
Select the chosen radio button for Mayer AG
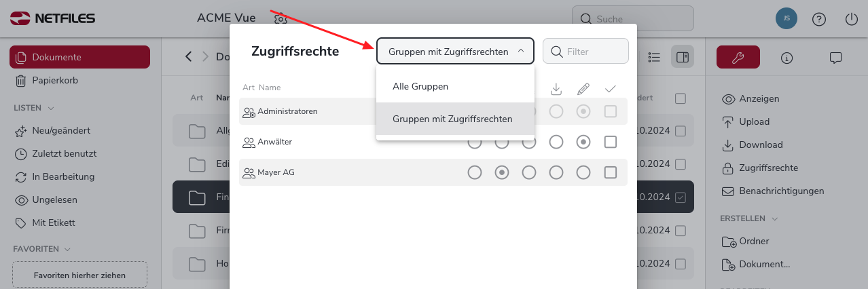pos(502,172)
